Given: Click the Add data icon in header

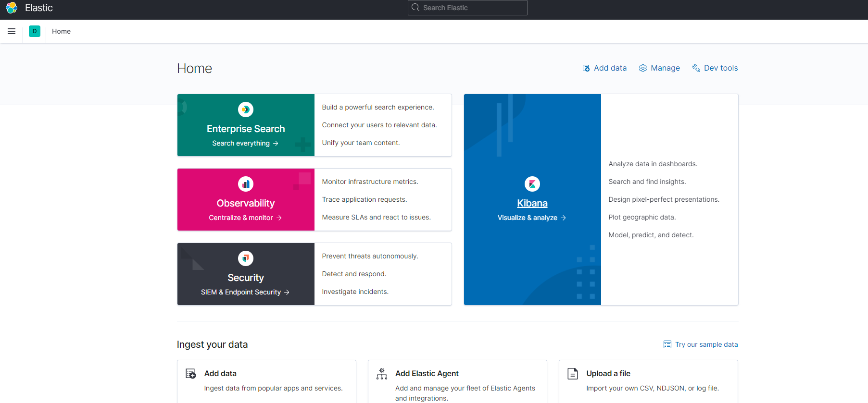Looking at the screenshot, I should click(586, 68).
